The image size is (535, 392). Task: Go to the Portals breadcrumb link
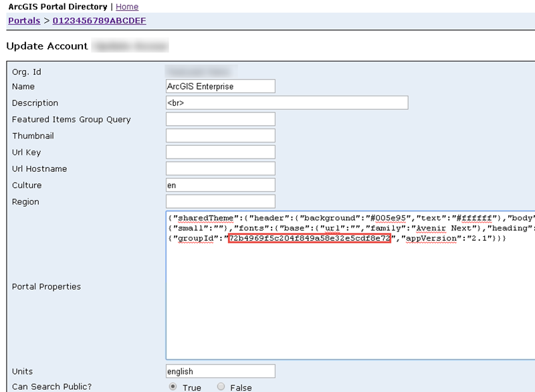pyautogui.click(x=24, y=21)
